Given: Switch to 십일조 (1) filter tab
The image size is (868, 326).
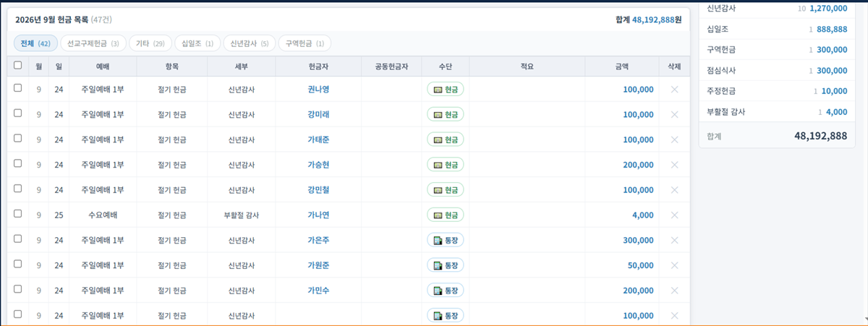Looking at the screenshot, I should 197,43.
